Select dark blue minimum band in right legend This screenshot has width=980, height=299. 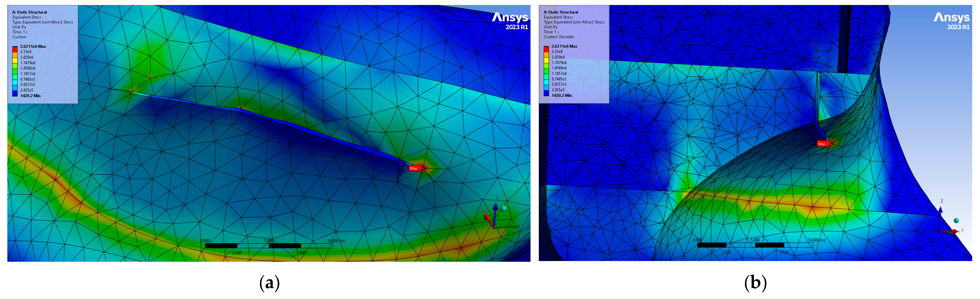(x=546, y=93)
